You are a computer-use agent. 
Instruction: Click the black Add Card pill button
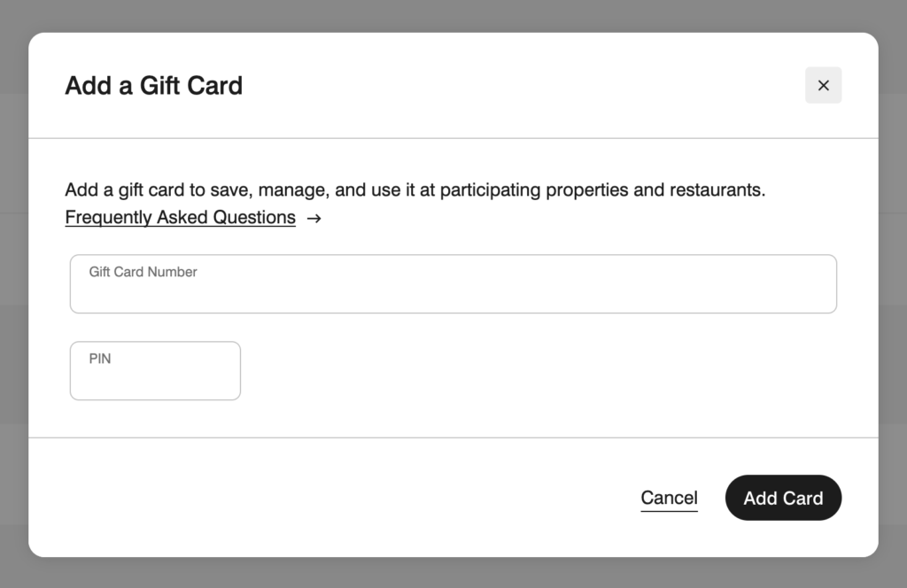(783, 498)
